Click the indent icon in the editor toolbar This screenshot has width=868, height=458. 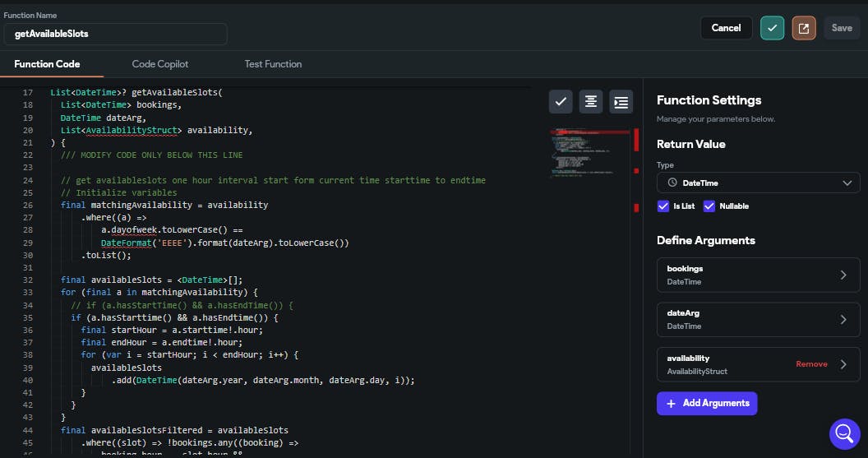point(621,101)
